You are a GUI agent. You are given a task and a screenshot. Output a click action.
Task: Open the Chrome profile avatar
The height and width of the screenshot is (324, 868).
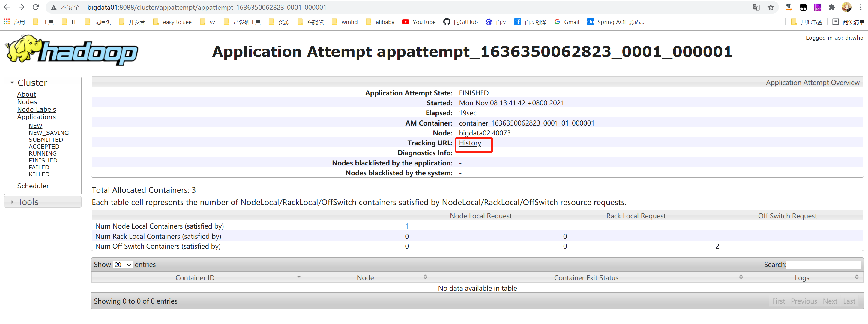click(846, 8)
